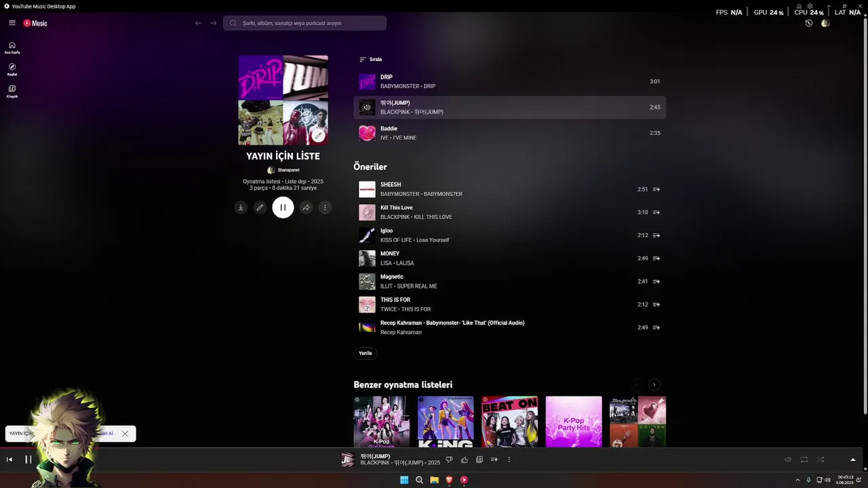
Task: Open File Explorer from taskbar
Action: coord(434,480)
